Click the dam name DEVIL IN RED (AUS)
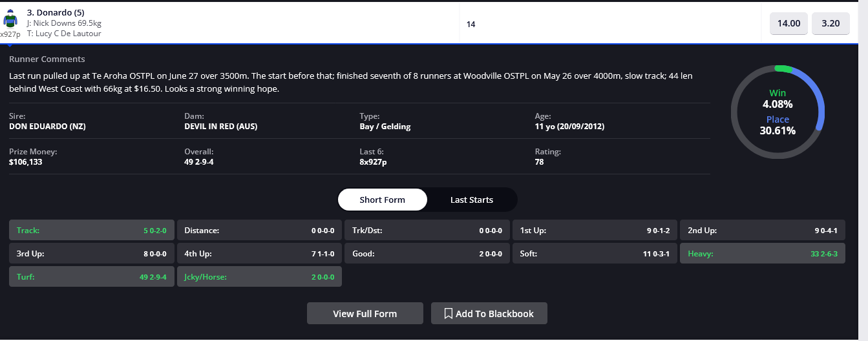Image resolution: width=868 pixels, height=341 pixels. click(x=221, y=127)
